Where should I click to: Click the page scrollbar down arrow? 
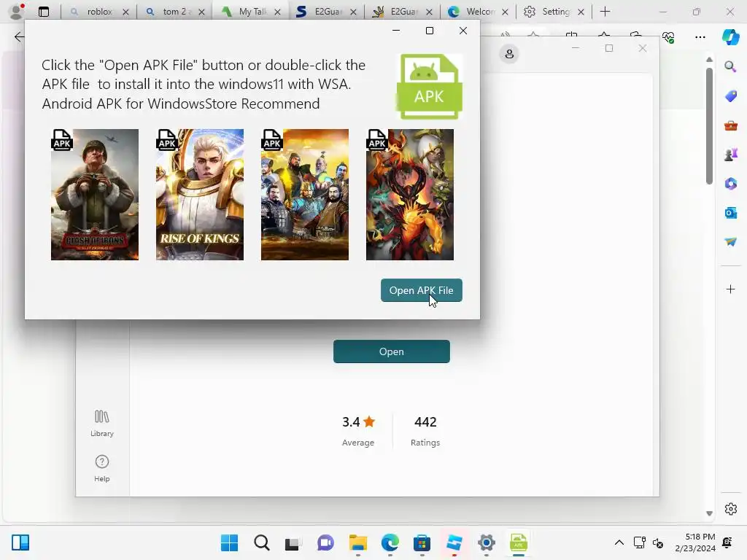coord(709,513)
